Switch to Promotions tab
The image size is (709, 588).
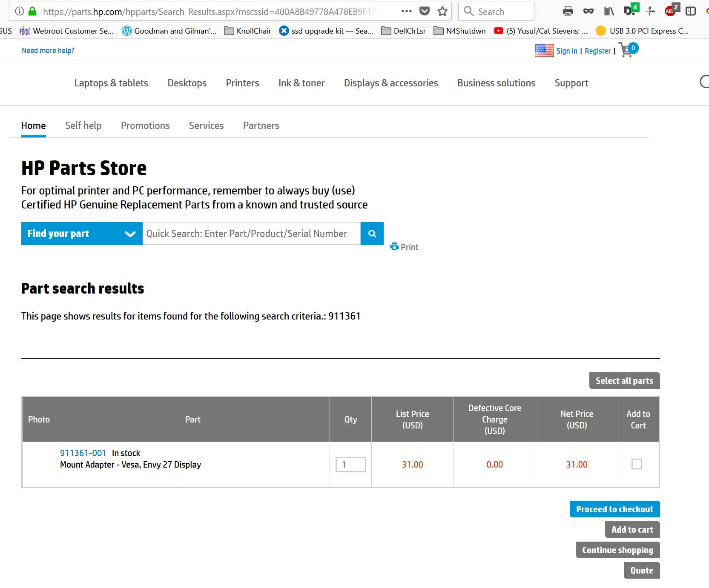(145, 126)
